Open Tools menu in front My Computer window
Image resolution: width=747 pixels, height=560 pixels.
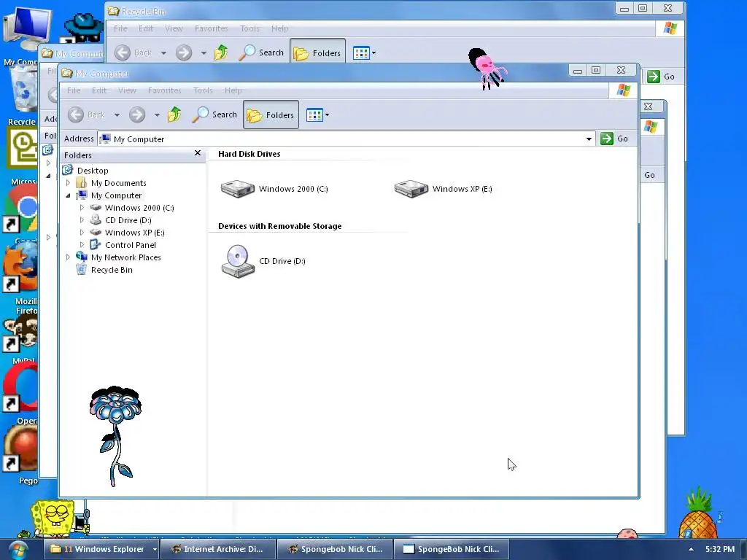[x=203, y=90]
